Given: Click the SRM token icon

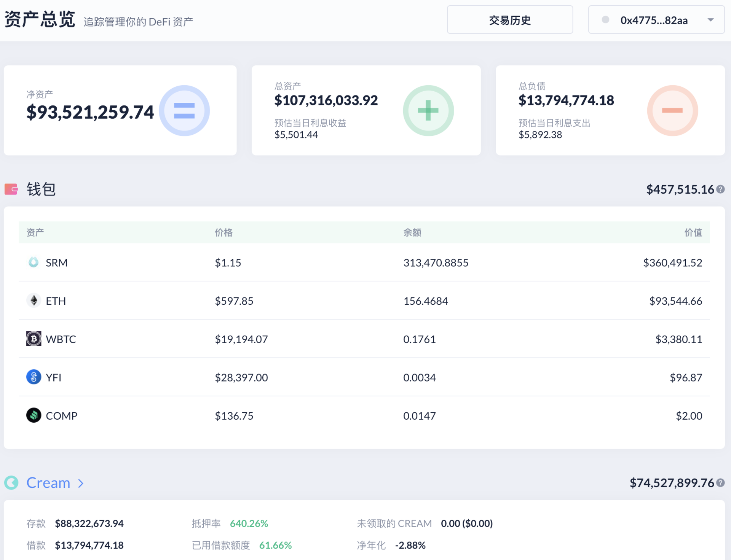Looking at the screenshot, I should [34, 262].
